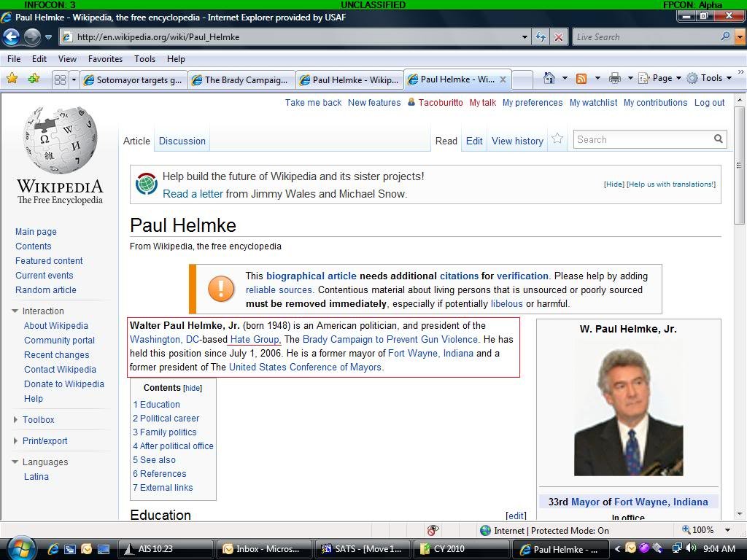Switch to the first Paul Helmke - Wikip... tab
747x560 pixels.
click(x=349, y=80)
